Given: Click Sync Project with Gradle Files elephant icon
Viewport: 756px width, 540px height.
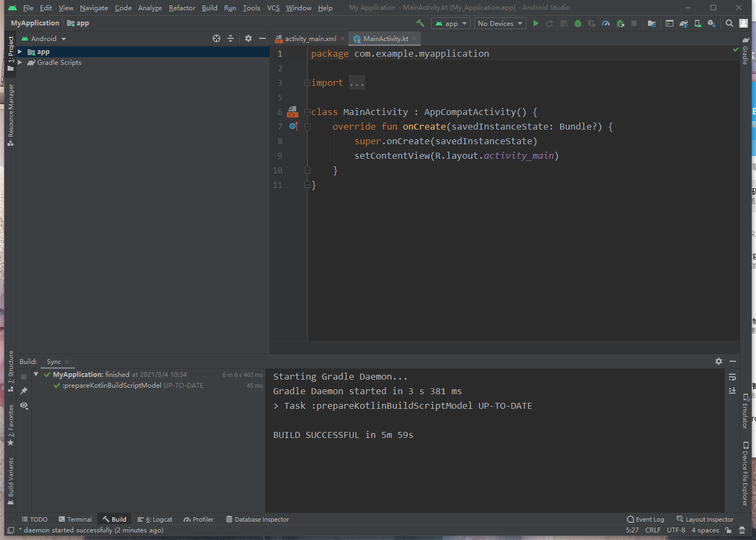Looking at the screenshot, I should [684, 23].
